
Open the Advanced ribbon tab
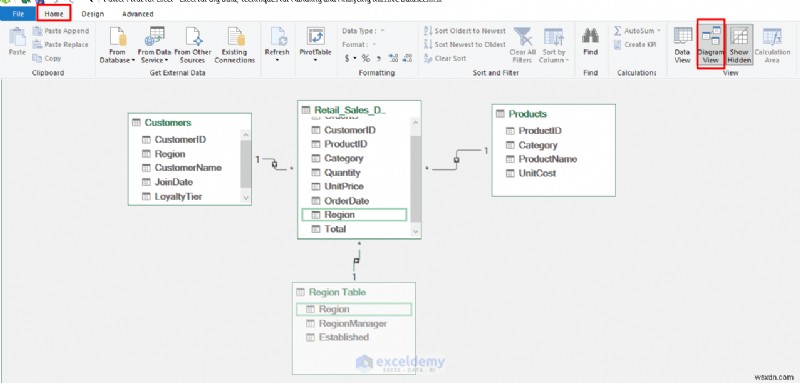click(138, 14)
